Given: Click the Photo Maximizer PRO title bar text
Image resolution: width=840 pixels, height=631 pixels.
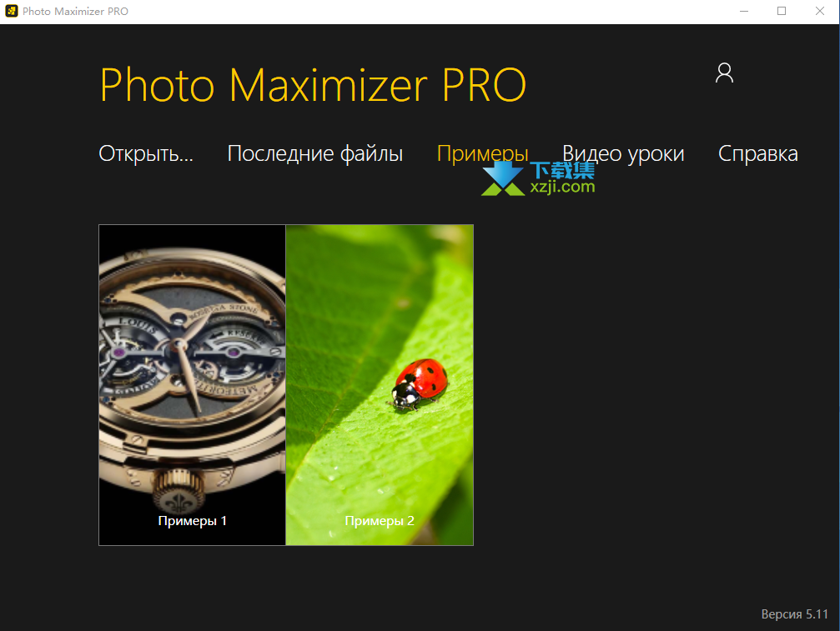Looking at the screenshot, I should click(x=75, y=11).
